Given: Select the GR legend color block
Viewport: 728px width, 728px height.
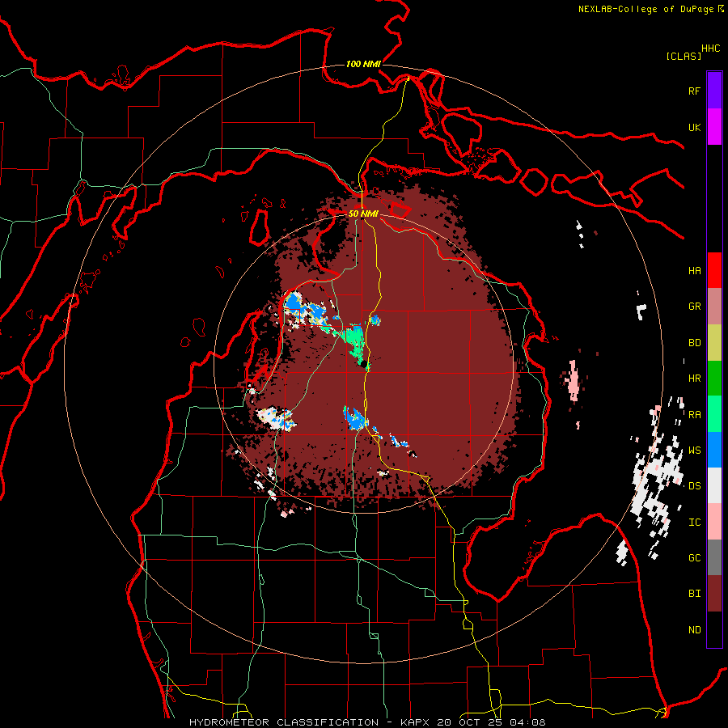Looking at the screenshot, I should click(714, 306).
